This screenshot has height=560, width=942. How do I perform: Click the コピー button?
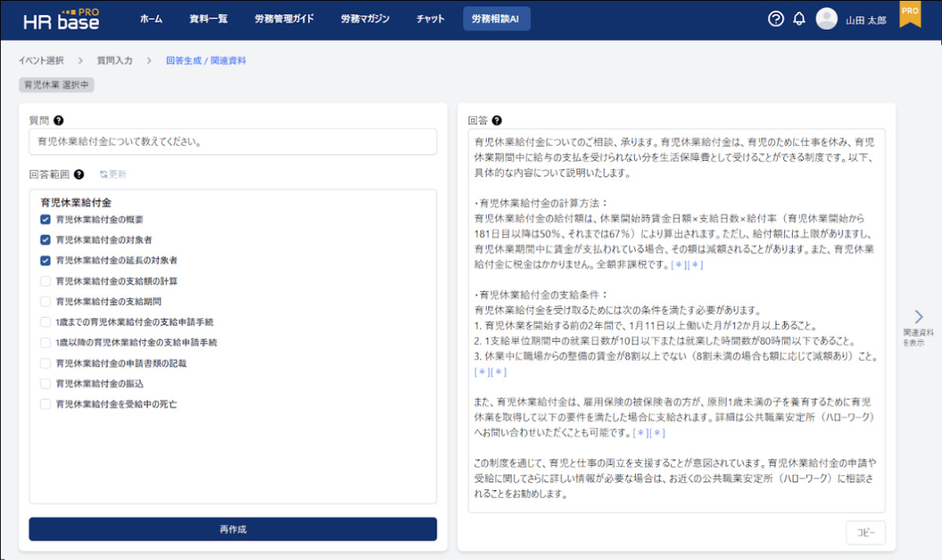(865, 533)
